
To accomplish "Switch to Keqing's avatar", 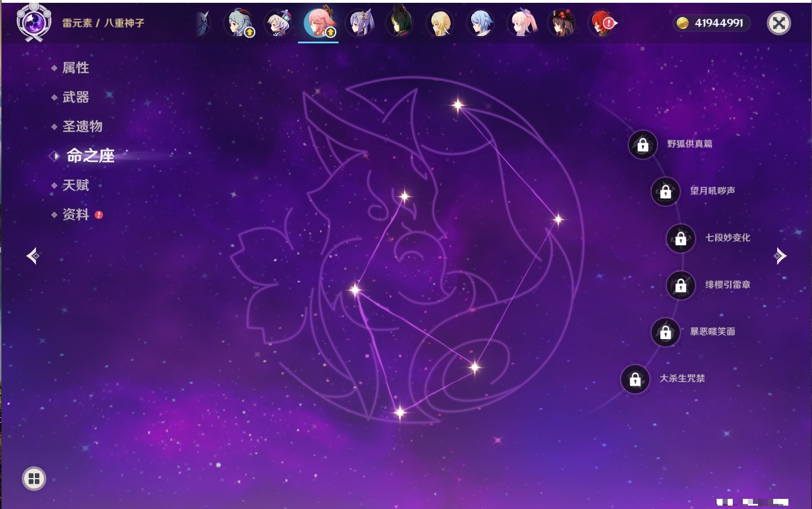I will pos(360,23).
